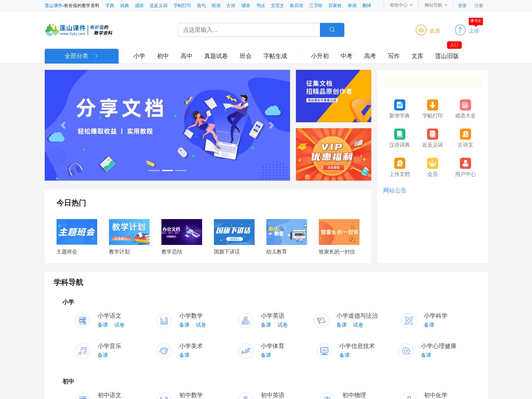Click the 小学英语 ABC icon
The image size is (532, 399).
tap(246, 321)
